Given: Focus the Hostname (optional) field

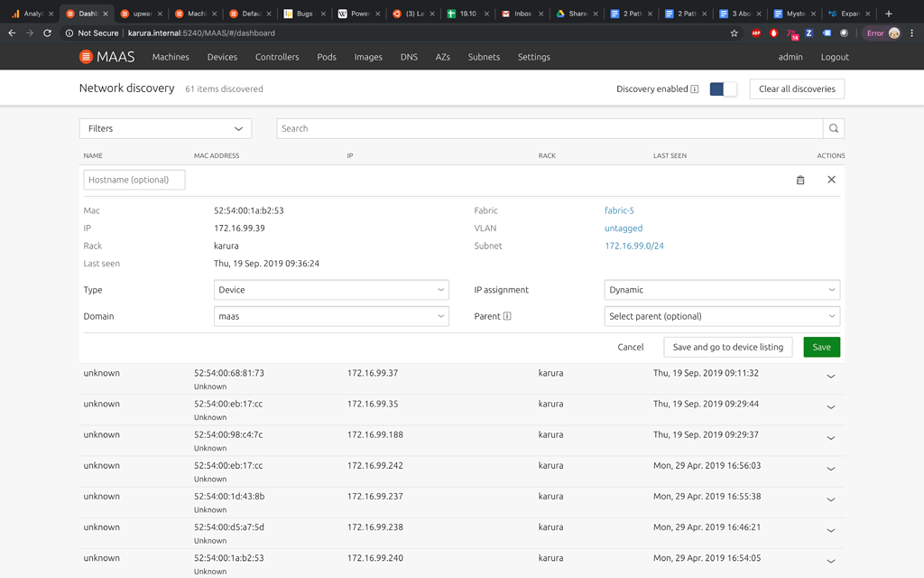Looking at the screenshot, I should [134, 180].
